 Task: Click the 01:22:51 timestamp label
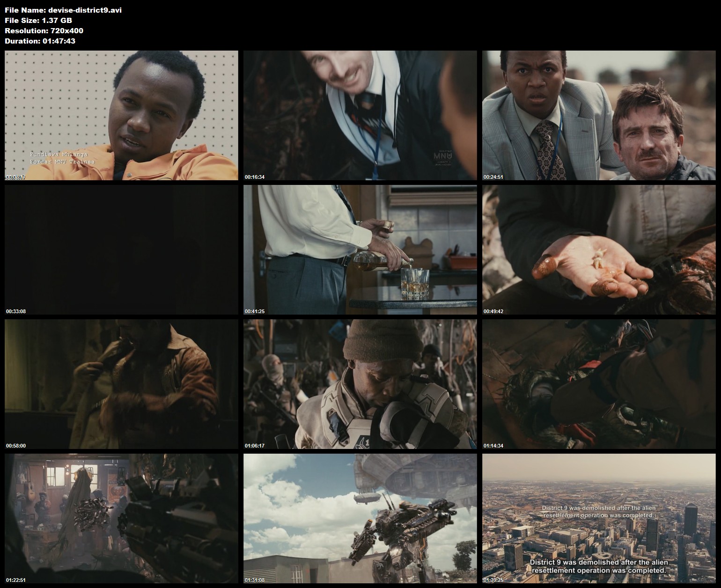point(16,580)
